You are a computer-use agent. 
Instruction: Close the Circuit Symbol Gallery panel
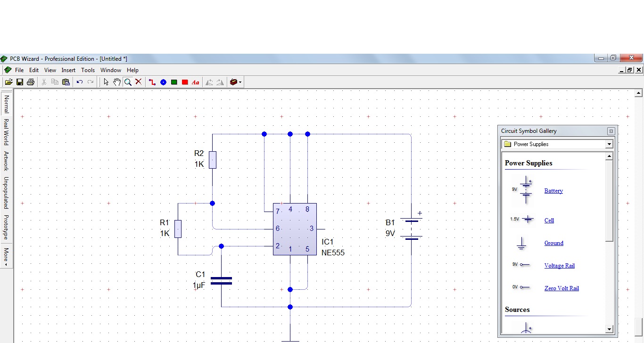(x=611, y=131)
